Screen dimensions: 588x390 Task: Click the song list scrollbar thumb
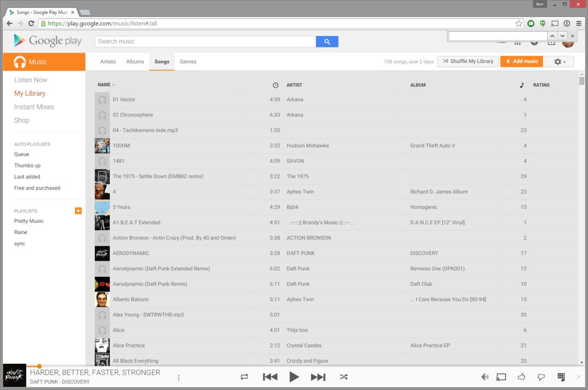581,81
